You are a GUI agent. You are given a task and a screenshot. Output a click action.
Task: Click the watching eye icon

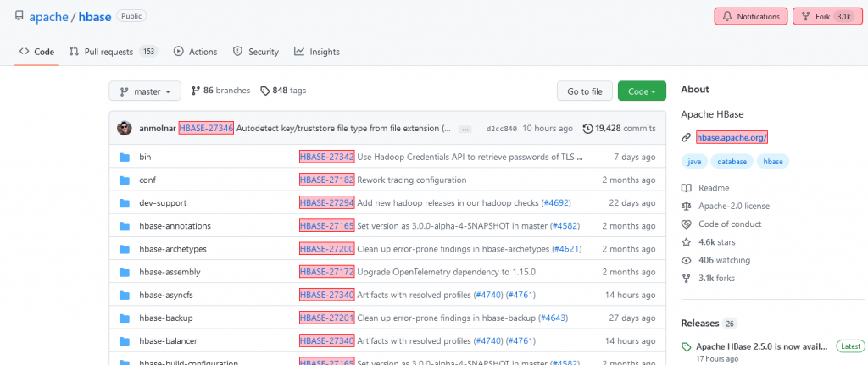click(687, 260)
